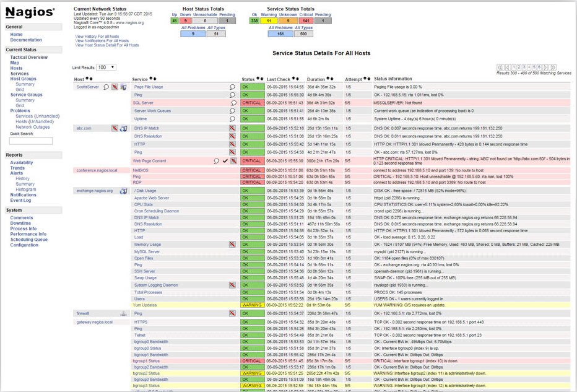
Task: Click yellow Warning services count 11
Action: coord(269,21)
